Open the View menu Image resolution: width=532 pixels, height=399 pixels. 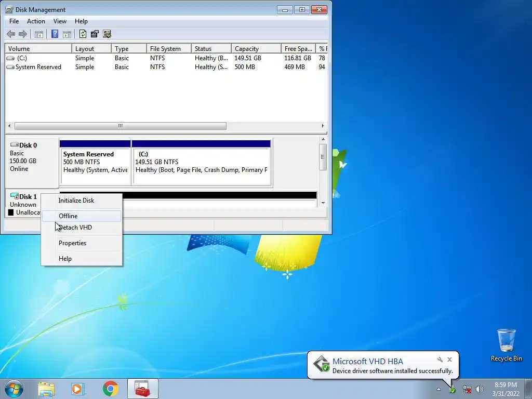pyautogui.click(x=60, y=21)
